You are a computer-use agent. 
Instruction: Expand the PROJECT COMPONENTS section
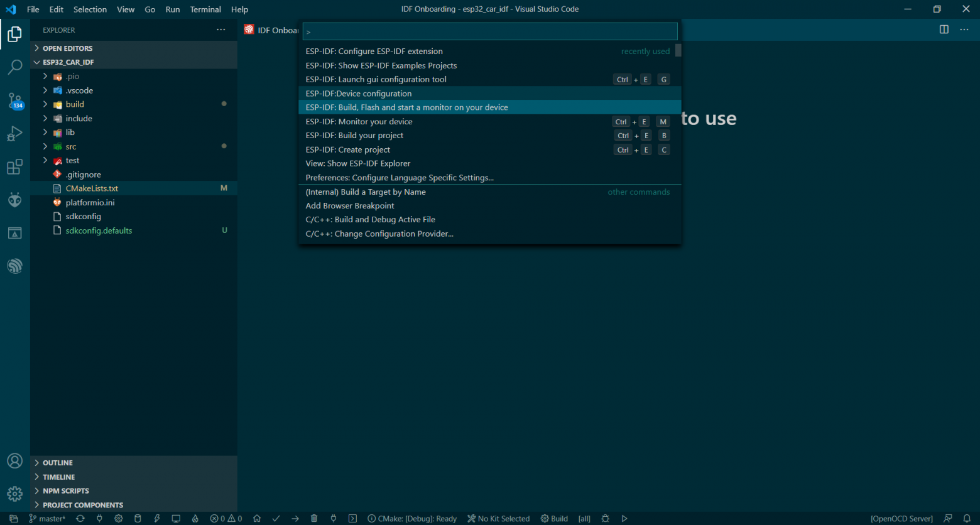click(x=134, y=505)
